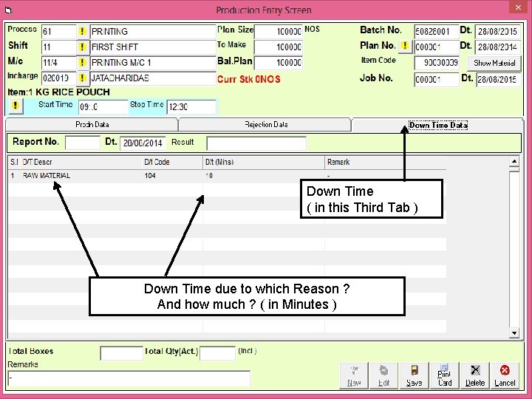The height and width of the screenshot is (399, 532).
Task: Click the New record button
Action: tap(353, 375)
